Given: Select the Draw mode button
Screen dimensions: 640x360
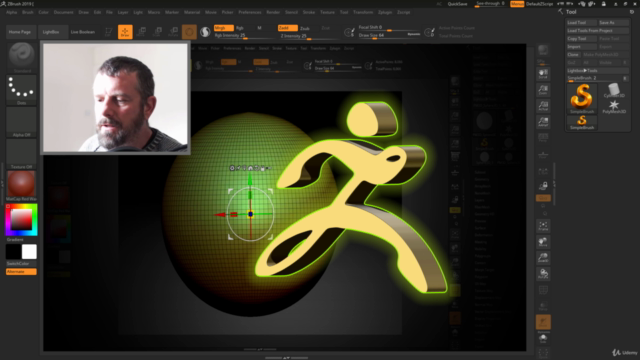Looking at the screenshot, I should click(125, 32).
